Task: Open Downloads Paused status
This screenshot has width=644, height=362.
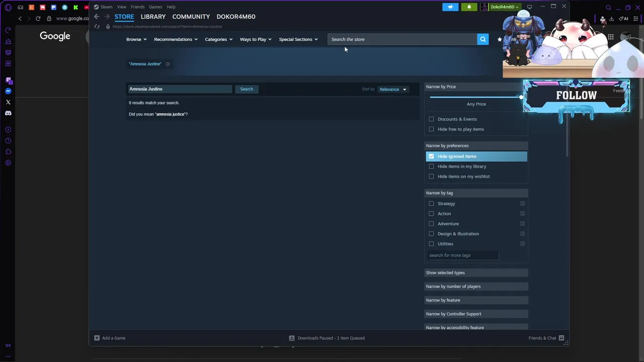Action: 327,338
